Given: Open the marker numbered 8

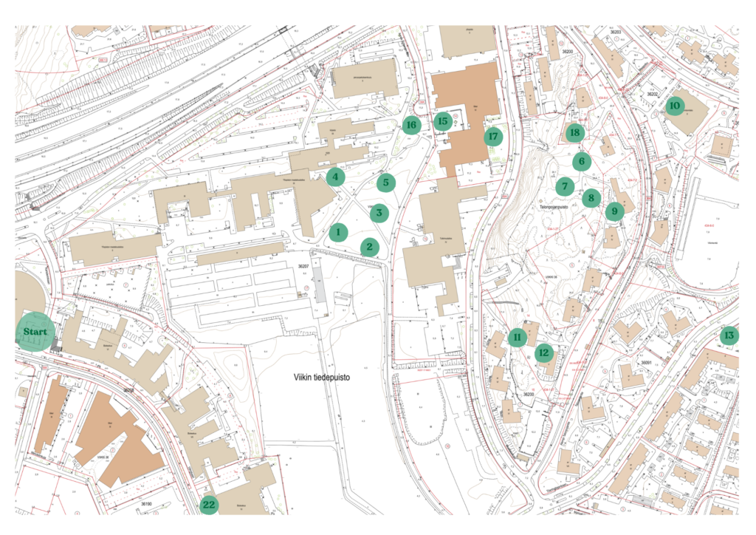Looking at the screenshot, I should [x=590, y=198].
